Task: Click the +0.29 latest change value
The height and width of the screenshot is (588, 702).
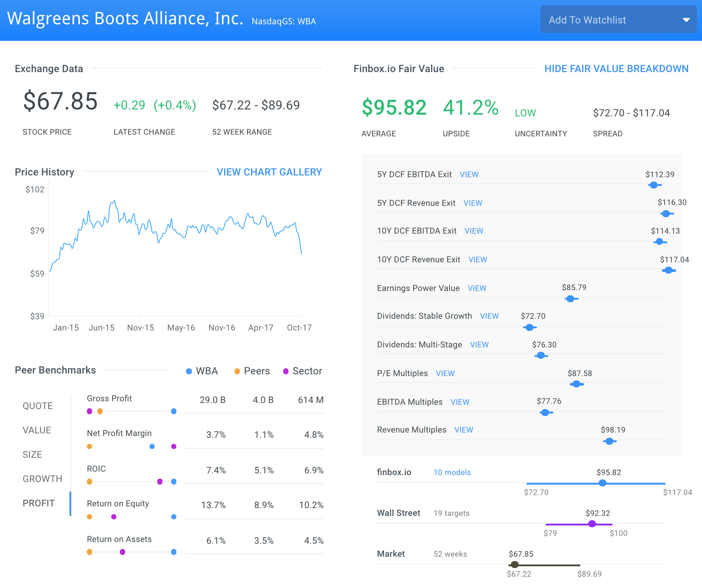Action: (x=129, y=105)
